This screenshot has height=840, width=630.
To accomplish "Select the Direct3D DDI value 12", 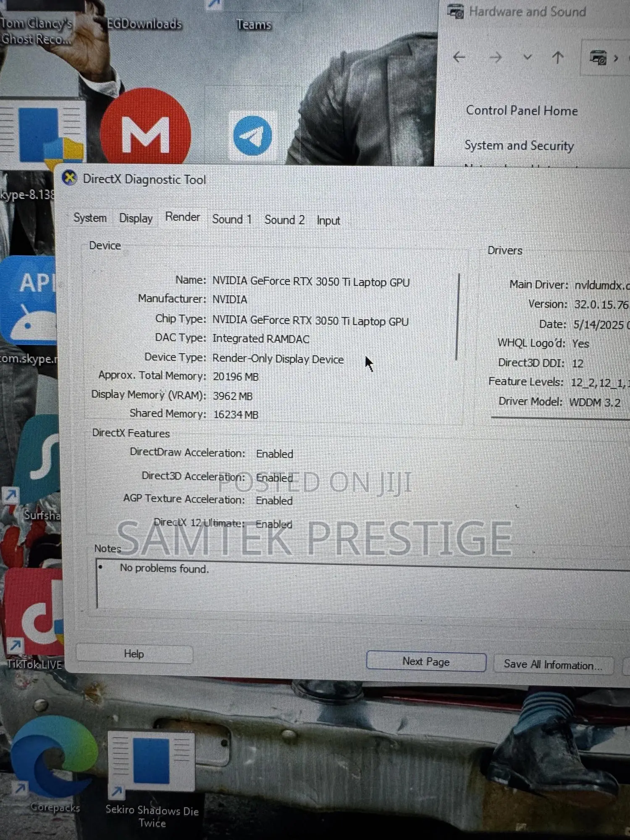I will 577,363.
